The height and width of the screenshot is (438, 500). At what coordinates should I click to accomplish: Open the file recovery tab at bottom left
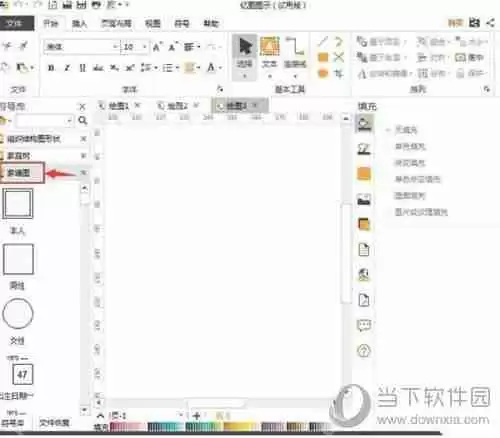(x=54, y=423)
